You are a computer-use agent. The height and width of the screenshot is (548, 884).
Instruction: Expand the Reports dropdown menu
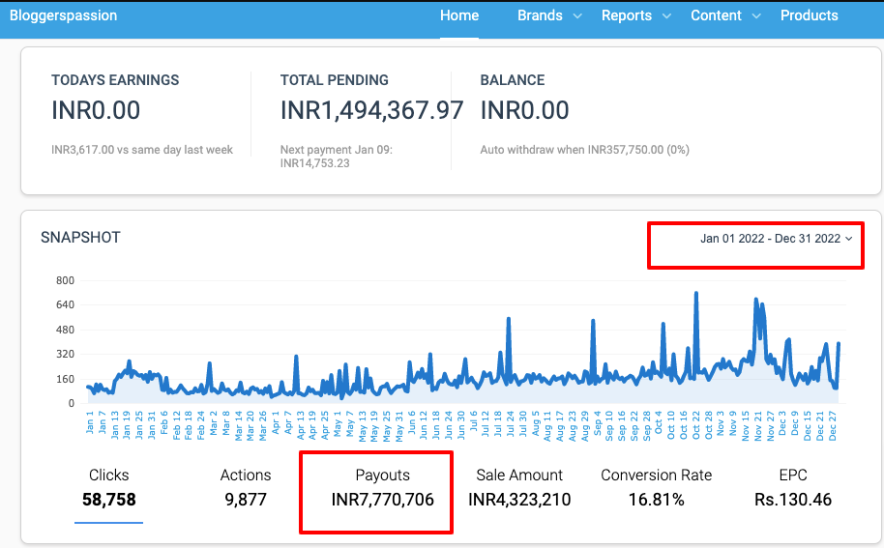coord(626,16)
